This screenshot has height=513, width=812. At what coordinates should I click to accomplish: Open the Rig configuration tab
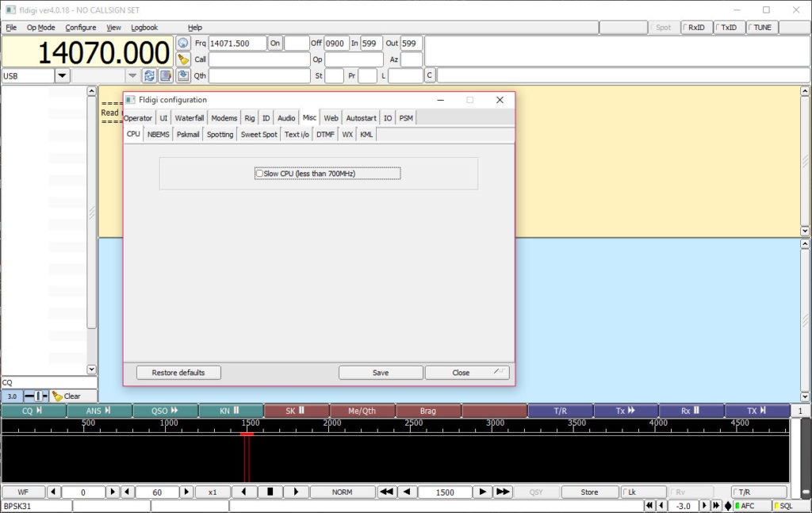click(x=250, y=118)
